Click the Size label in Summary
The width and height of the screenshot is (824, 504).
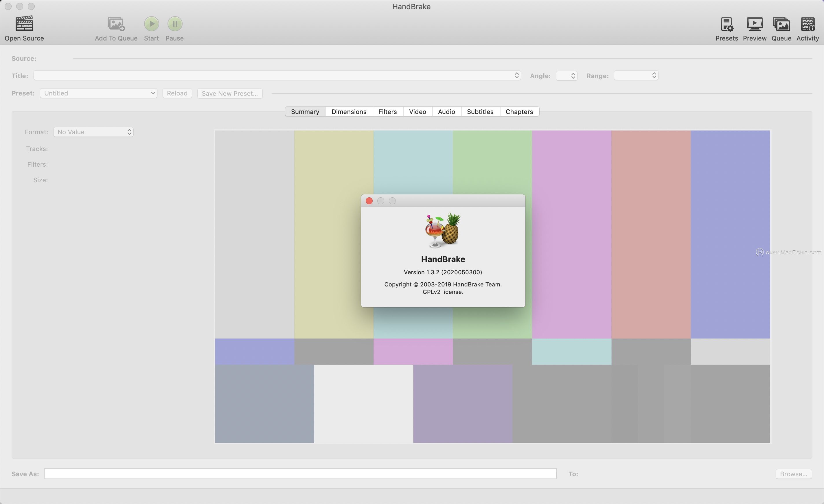(x=41, y=180)
